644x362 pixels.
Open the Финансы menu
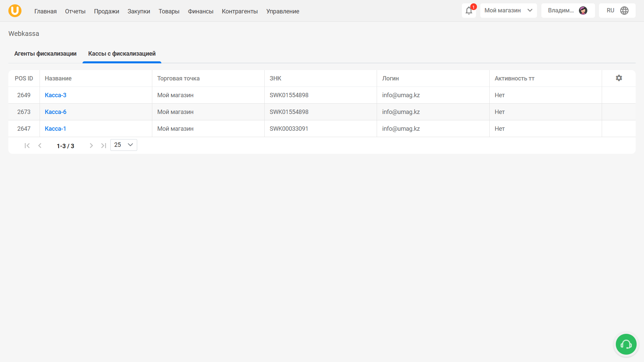[x=200, y=11]
